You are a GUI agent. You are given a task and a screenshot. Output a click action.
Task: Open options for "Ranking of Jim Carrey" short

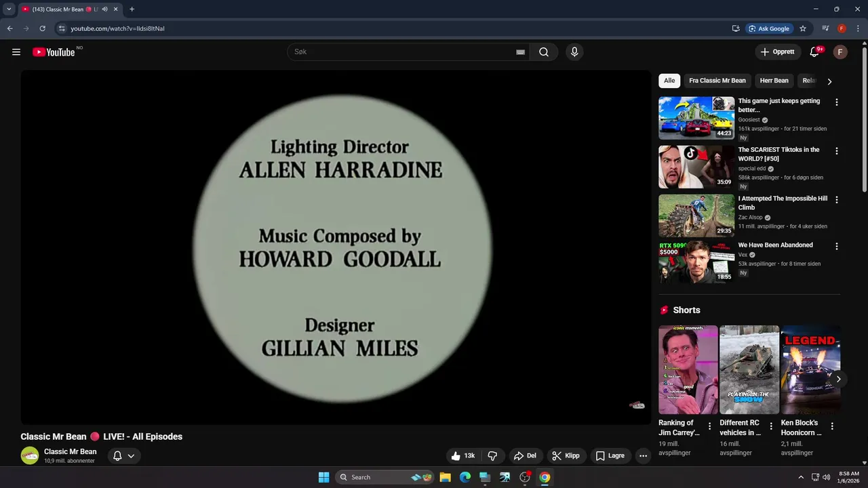710,426
